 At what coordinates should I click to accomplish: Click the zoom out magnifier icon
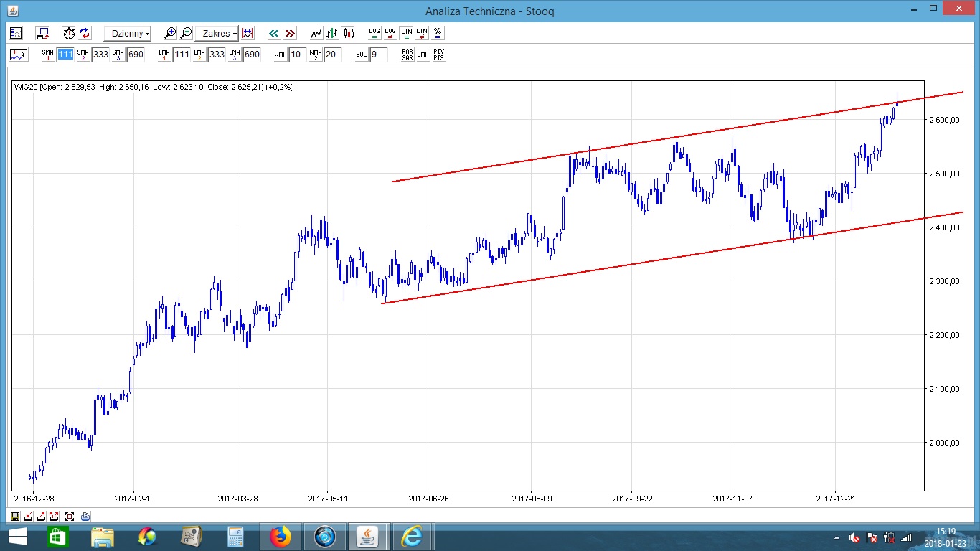[186, 33]
